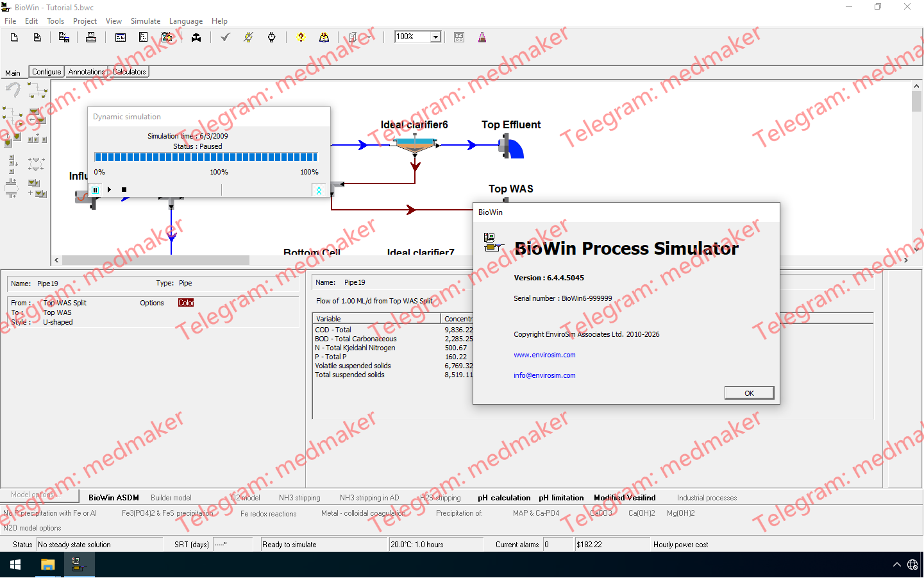Click the flowsheet scroll right arrow

tap(905, 260)
